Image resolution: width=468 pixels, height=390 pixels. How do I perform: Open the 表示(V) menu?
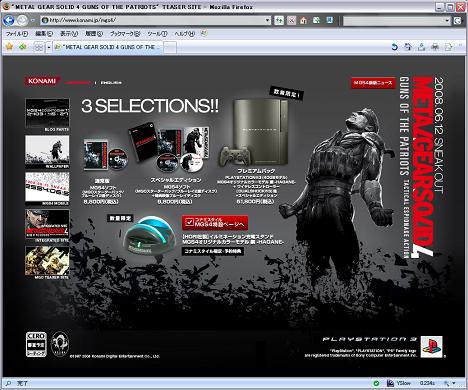click(x=69, y=34)
